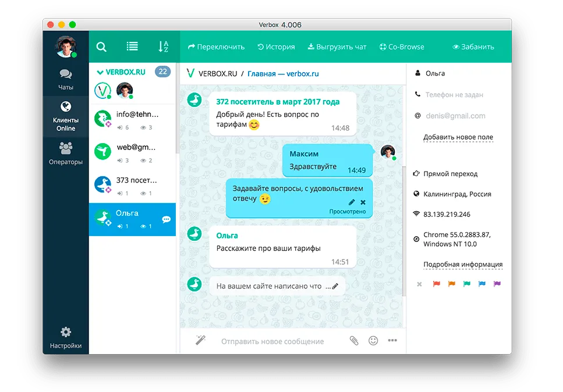Click the wifi icon beside IP address

pos(416,214)
